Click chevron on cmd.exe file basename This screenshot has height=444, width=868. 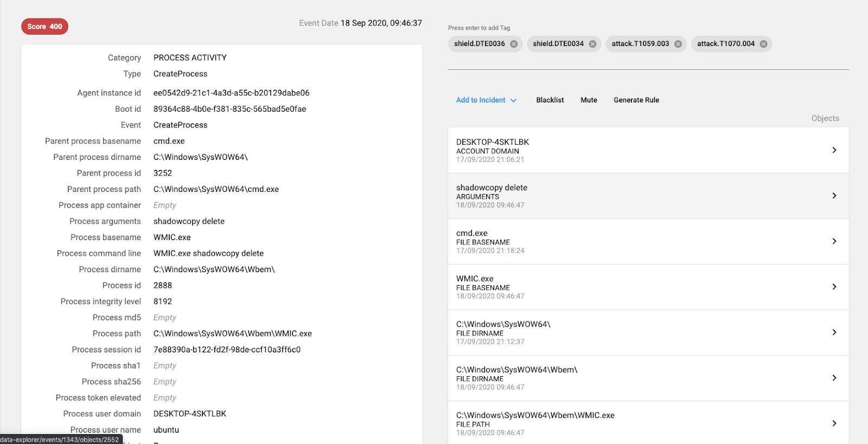coord(834,241)
